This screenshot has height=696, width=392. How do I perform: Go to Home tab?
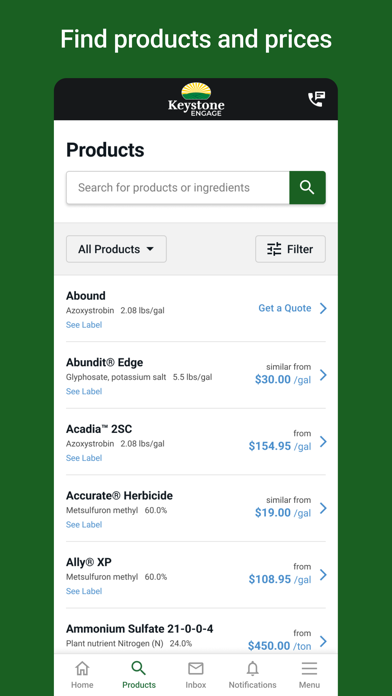click(82, 674)
